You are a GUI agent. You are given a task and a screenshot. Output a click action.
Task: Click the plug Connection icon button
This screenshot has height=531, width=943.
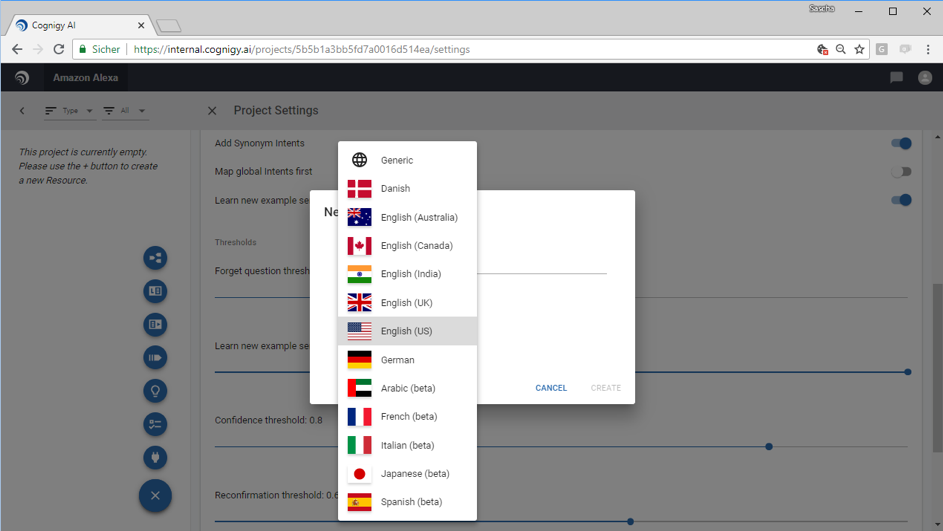coord(155,457)
